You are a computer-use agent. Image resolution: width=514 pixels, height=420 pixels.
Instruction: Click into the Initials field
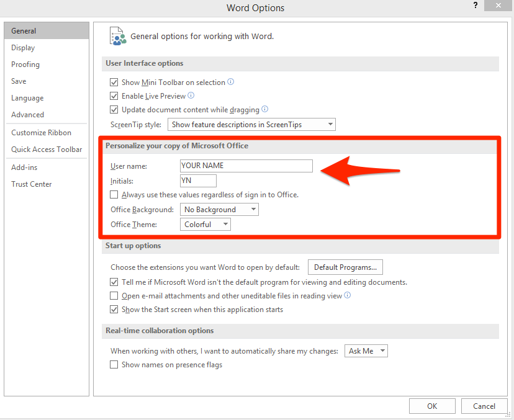[x=198, y=181]
